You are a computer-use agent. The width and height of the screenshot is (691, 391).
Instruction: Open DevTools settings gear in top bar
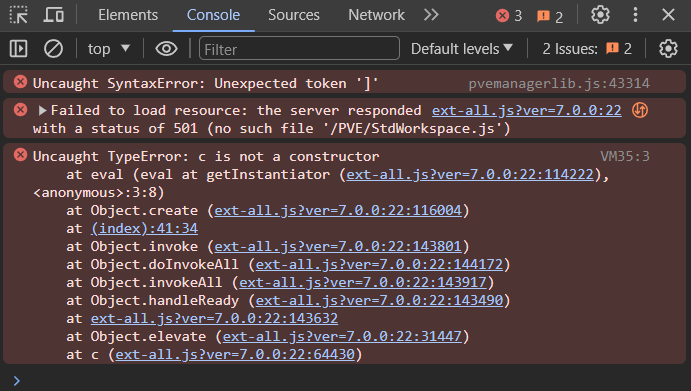click(600, 15)
